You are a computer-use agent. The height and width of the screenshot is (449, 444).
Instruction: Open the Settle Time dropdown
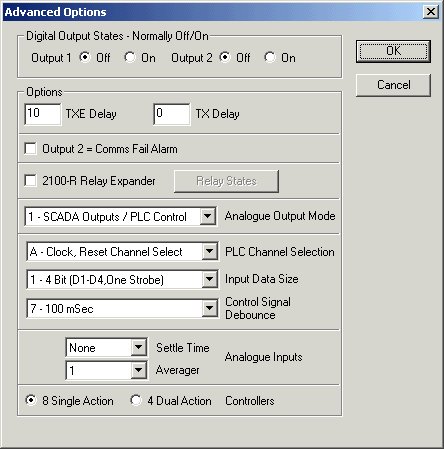[x=139, y=348]
